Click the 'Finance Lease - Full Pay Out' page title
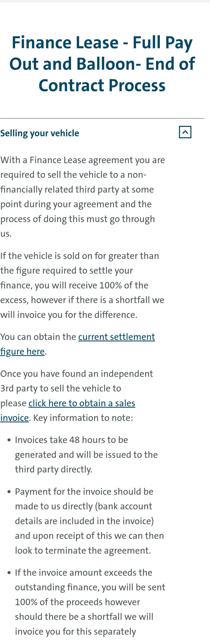The width and height of the screenshot is (210, 644). 102,64
